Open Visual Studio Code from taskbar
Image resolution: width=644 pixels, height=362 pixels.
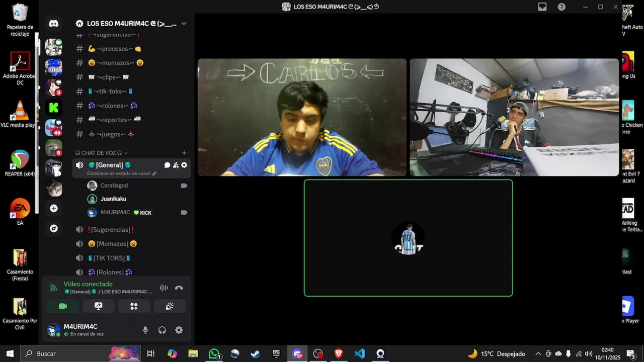pos(359,353)
